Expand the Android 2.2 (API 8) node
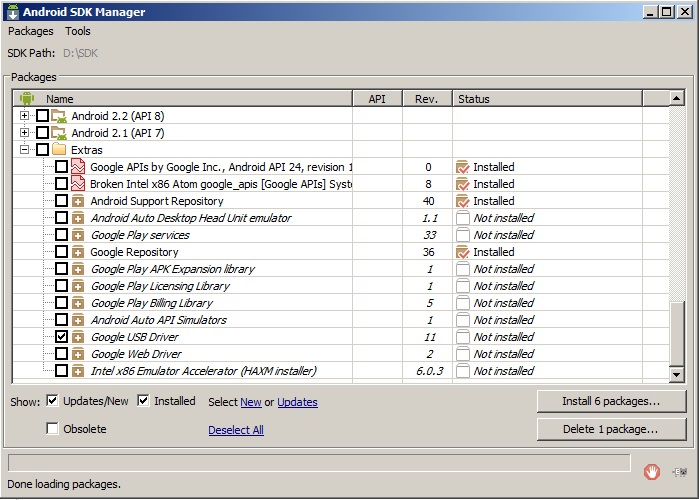Screen dimensions: 699x500 25,116
